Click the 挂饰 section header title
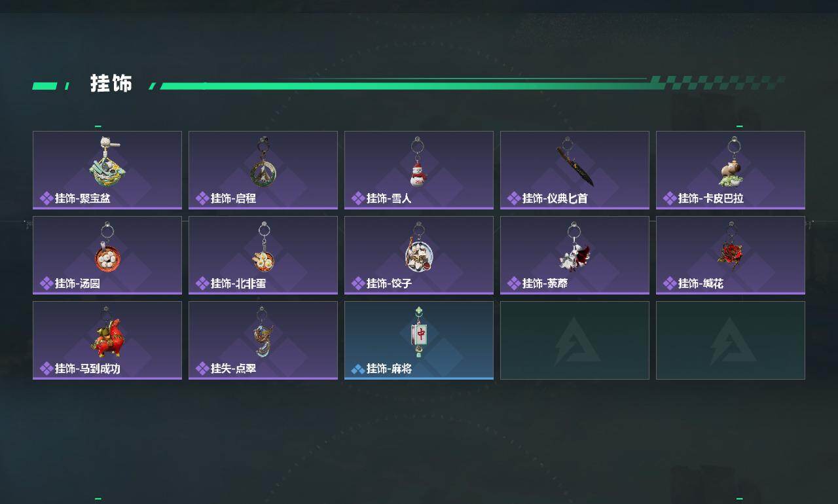 point(111,84)
